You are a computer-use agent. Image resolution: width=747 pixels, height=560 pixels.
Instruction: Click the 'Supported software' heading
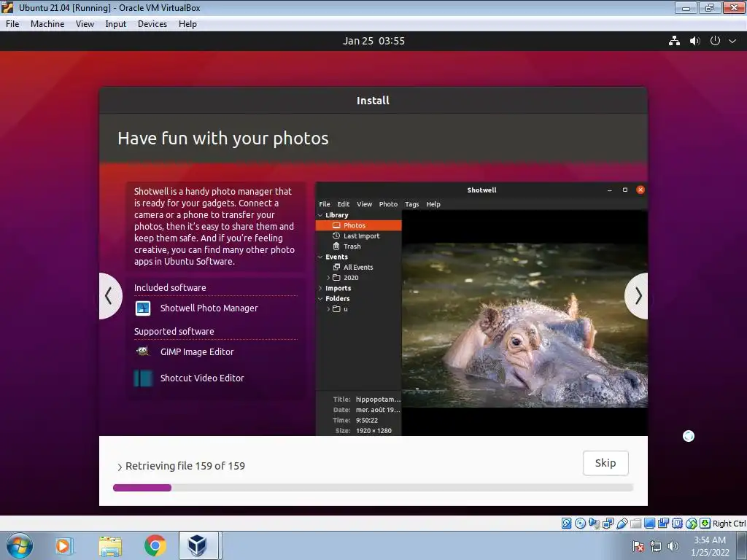174,332
